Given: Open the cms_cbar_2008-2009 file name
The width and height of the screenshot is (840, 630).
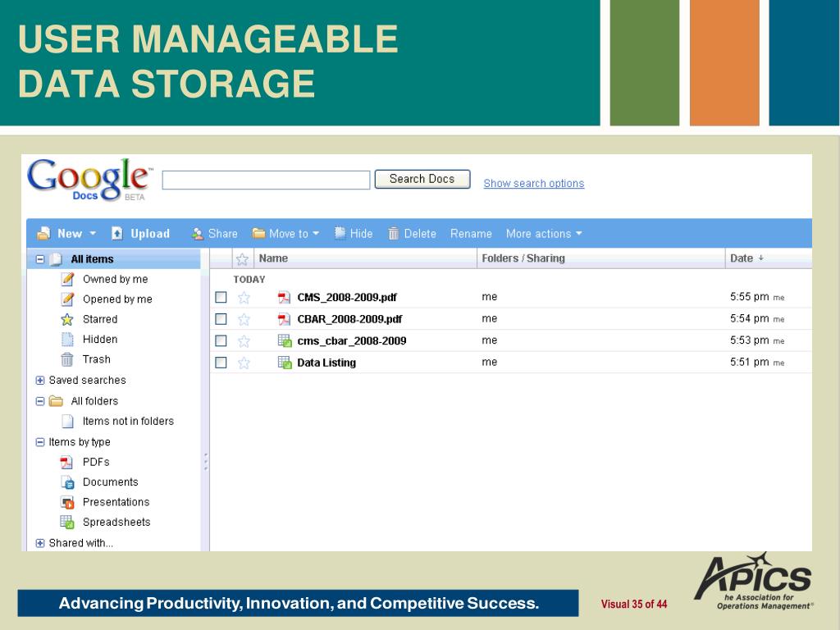Looking at the screenshot, I should click(x=352, y=340).
